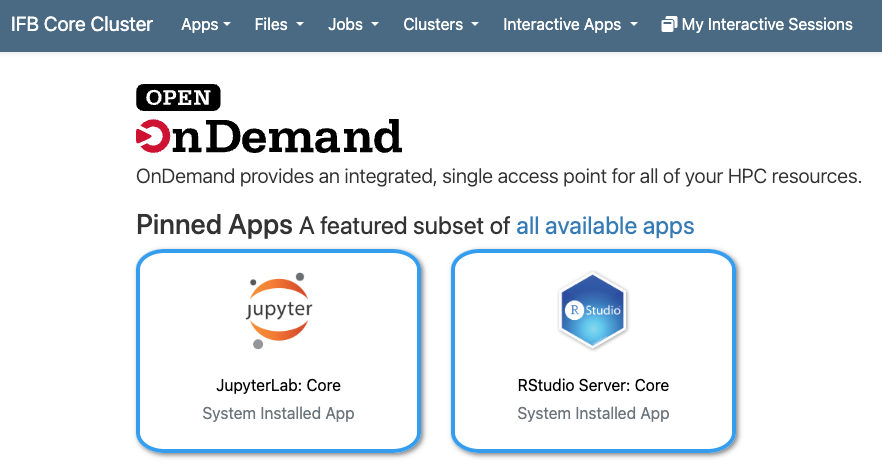Click "System Installed App" under RStudio Server
This screenshot has height=473, width=882.
pyautogui.click(x=593, y=413)
